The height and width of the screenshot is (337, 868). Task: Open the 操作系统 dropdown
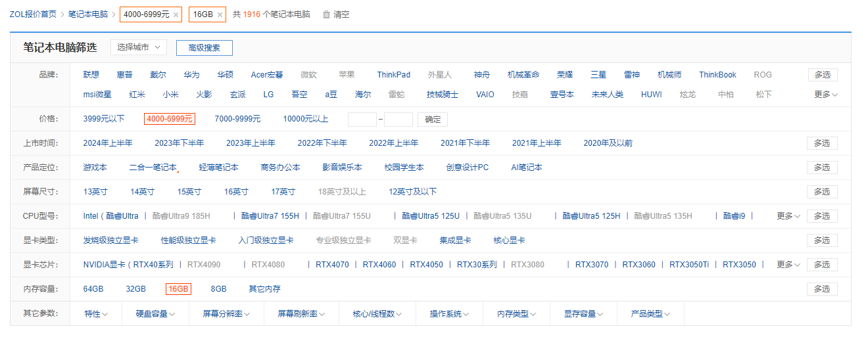[449, 314]
